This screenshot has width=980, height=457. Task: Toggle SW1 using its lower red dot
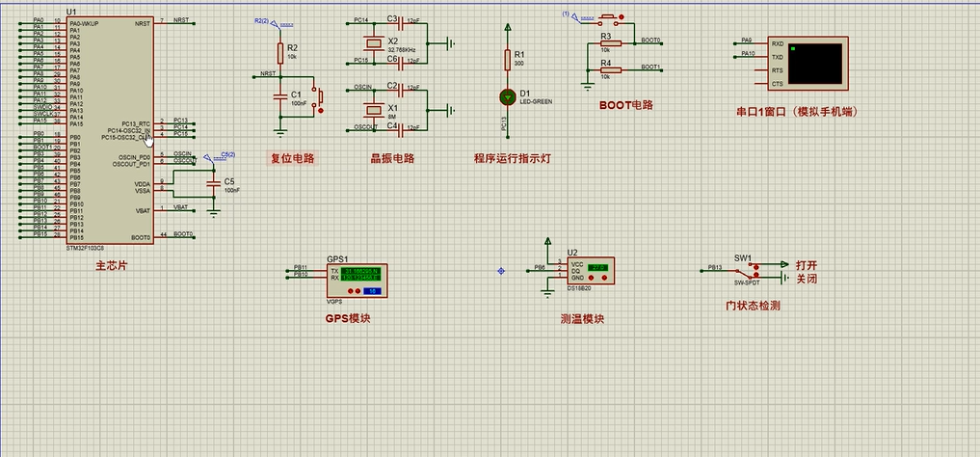pos(756,275)
